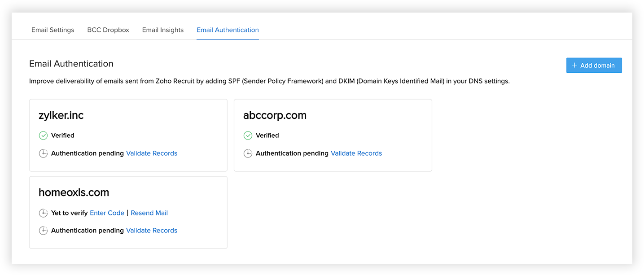The image size is (644, 275).
Task: Click the abccorp.com domain heading
Action: pyautogui.click(x=275, y=115)
